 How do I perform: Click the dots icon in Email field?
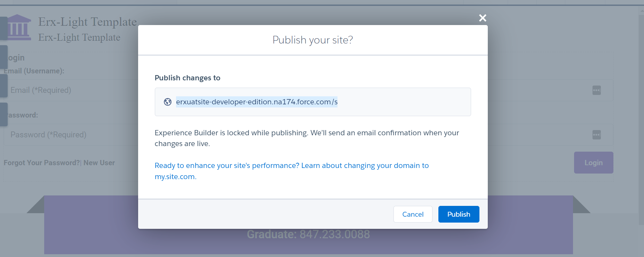(596, 90)
